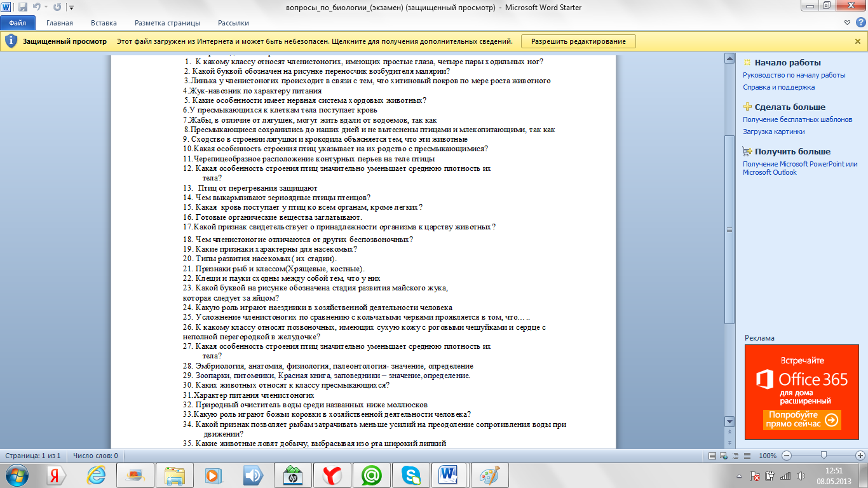Close the Protected View yellow message bar

tap(857, 41)
